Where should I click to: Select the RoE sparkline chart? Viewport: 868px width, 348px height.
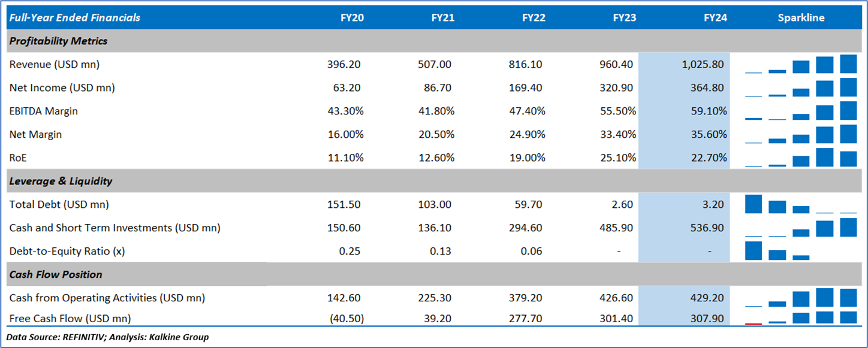point(801,158)
